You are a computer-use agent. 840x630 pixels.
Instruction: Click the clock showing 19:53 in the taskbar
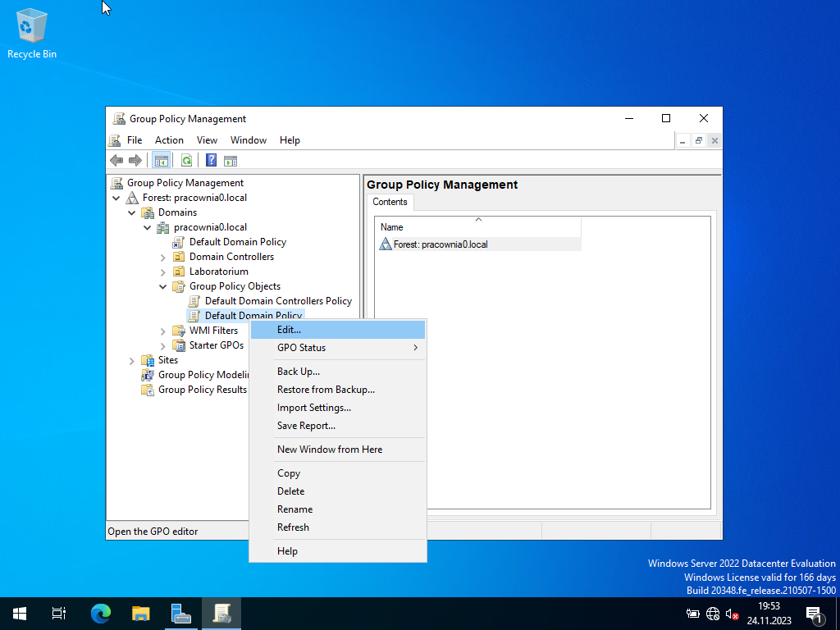[x=769, y=614]
